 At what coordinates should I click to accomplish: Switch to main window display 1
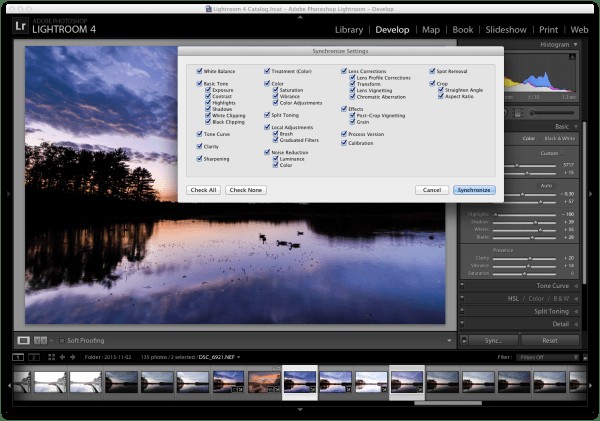click(18, 357)
